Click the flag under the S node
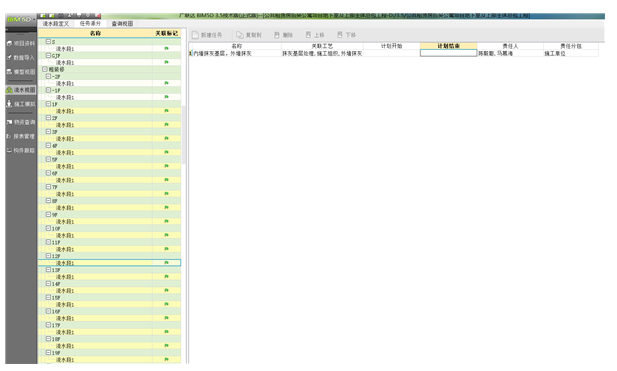The width and height of the screenshot is (617, 371). coord(166,48)
